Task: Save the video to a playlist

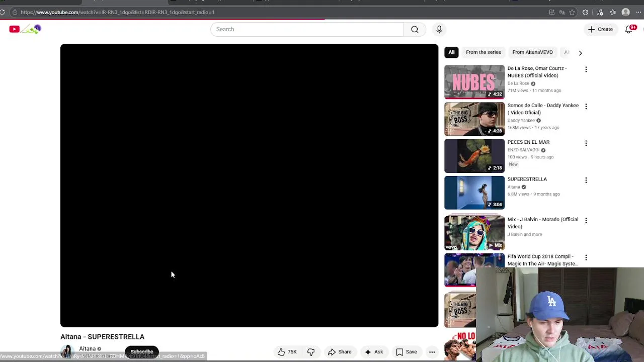Action: [406, 352]
